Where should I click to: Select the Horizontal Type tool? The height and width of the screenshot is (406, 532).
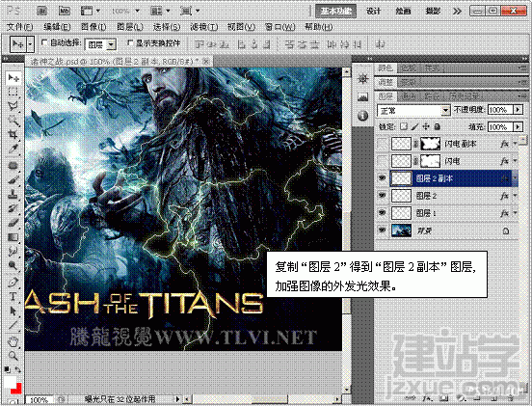tap(13, 297)
